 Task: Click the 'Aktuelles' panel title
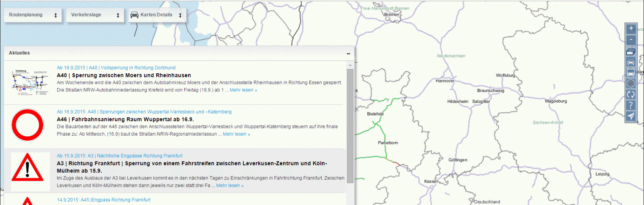pyautogui.click(x=19, y=53)
